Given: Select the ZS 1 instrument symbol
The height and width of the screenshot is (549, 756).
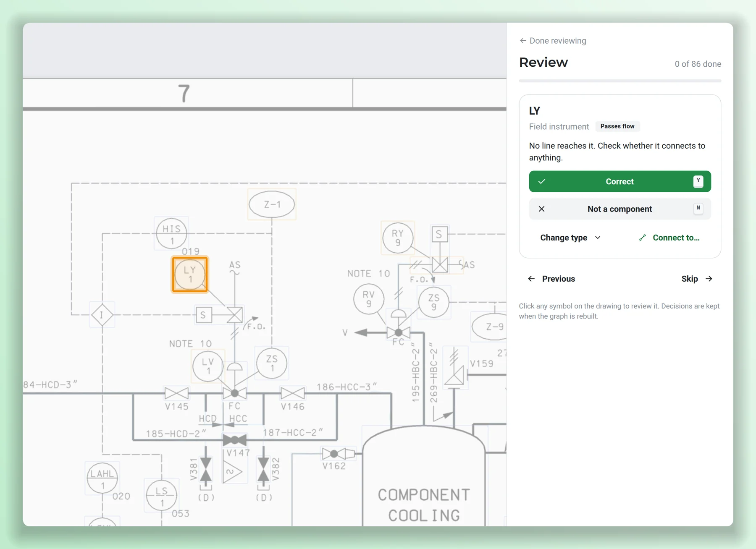Looking at the screenshot, I should (272, 363).
